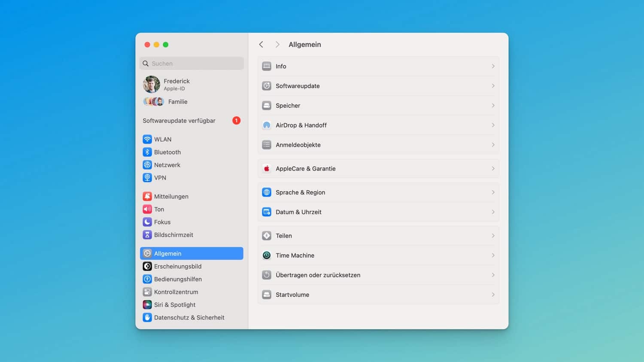Close the settings window with red button
The image size is (644, 362).
pyautogui.click(x=147, y=45)
